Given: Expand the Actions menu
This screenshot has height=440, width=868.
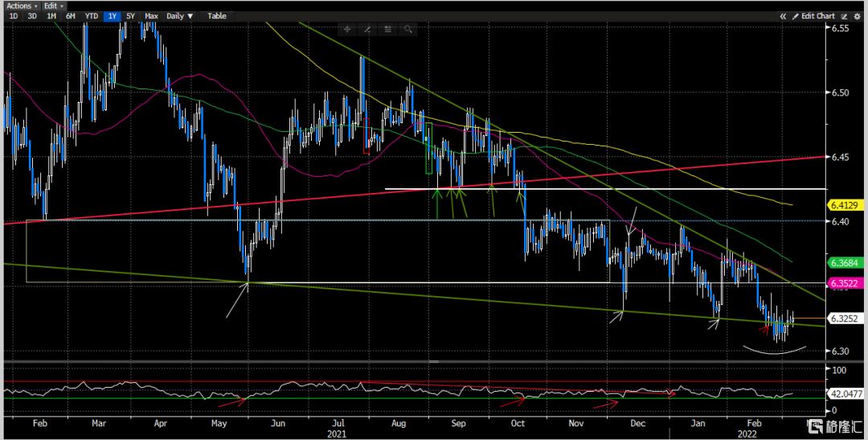Looking at the screenshot, I should coord(22,6).
